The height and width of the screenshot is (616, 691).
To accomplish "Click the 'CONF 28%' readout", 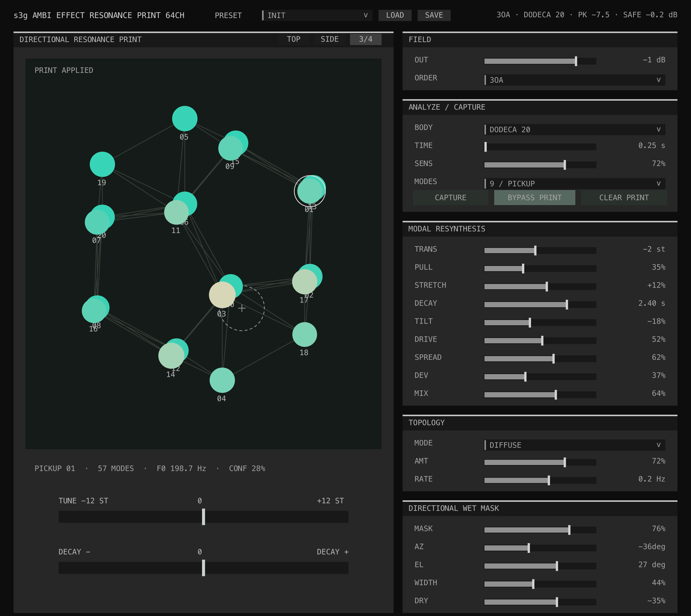I will [x=247, y=469].
